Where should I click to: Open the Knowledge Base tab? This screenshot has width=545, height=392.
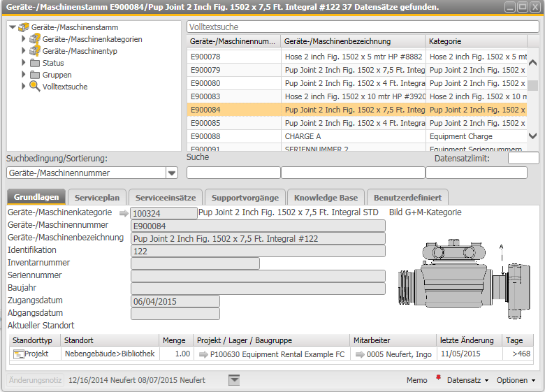[x=326, y=198]
